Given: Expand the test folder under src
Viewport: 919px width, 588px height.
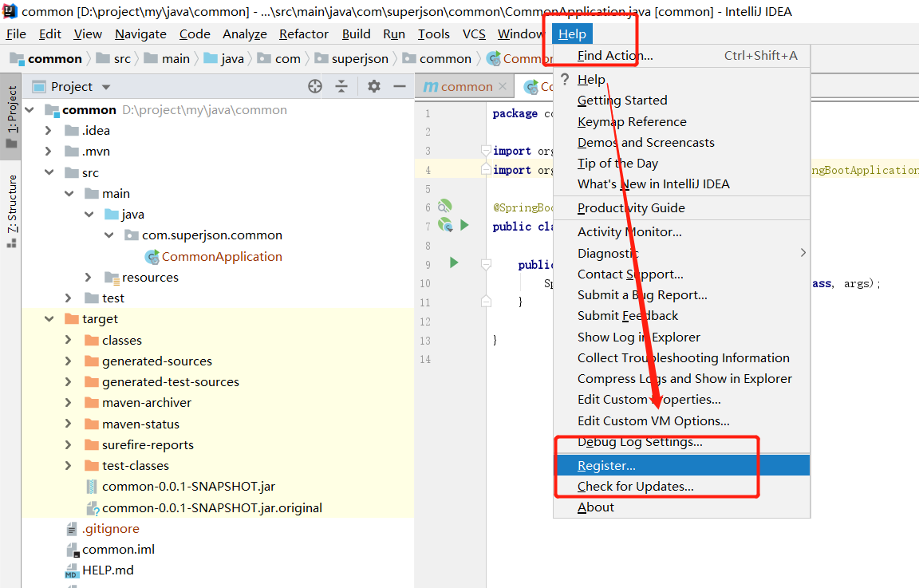Looking at the screenshot, I should (69, 298).
